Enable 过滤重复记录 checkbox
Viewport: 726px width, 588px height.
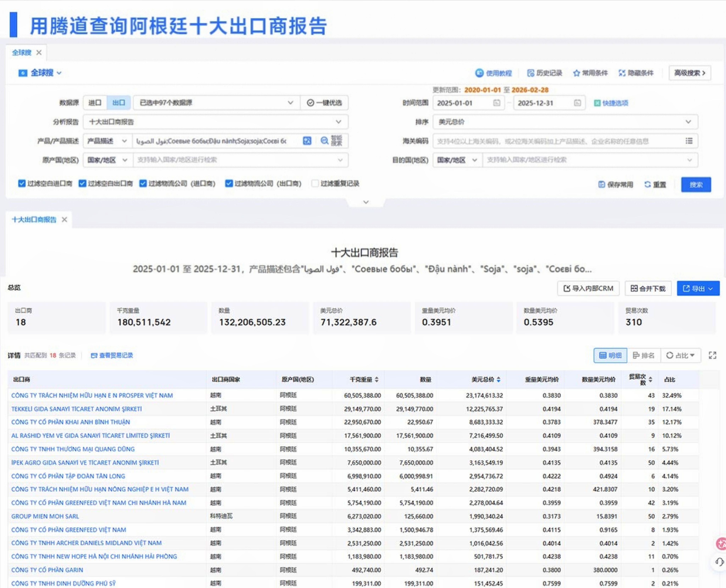click(315, 183)
